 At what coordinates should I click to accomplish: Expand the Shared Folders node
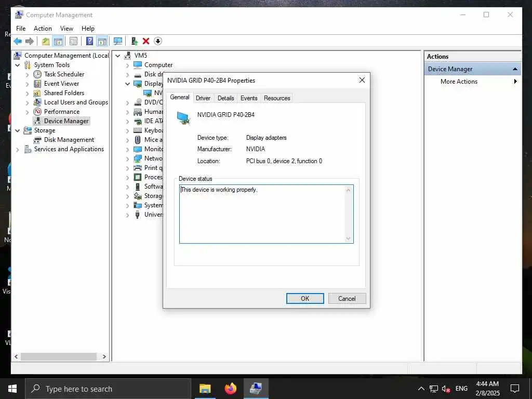27,93
